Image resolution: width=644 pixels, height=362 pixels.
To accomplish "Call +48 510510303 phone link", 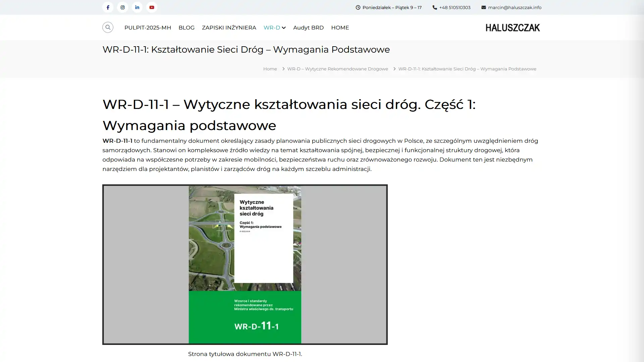I will (454, 7).
